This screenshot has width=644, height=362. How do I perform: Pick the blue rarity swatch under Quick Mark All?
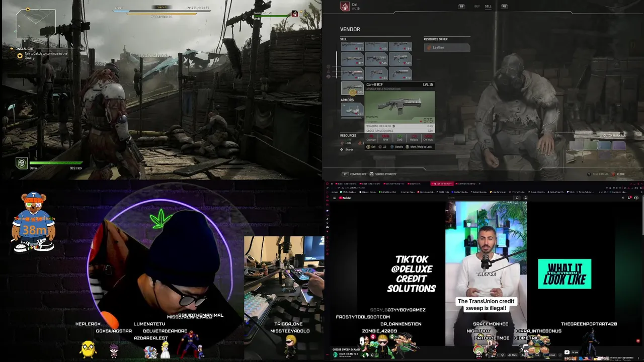[605, 145]
